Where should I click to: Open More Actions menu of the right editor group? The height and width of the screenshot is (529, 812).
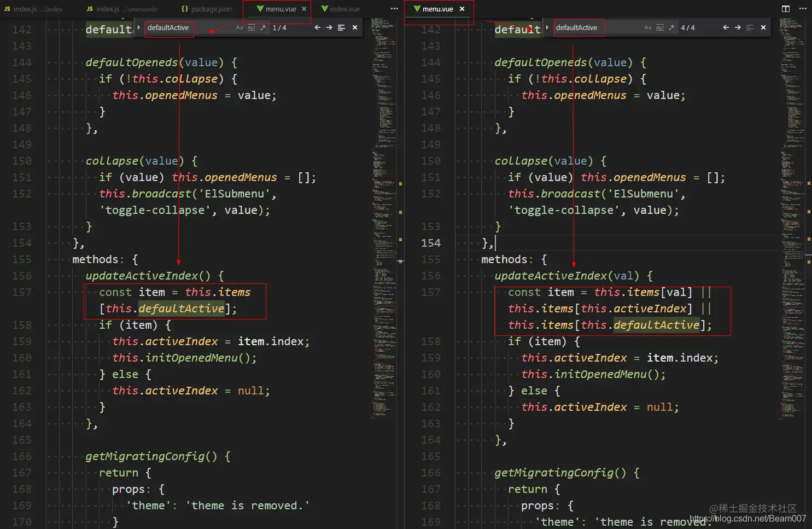[803, 9]
